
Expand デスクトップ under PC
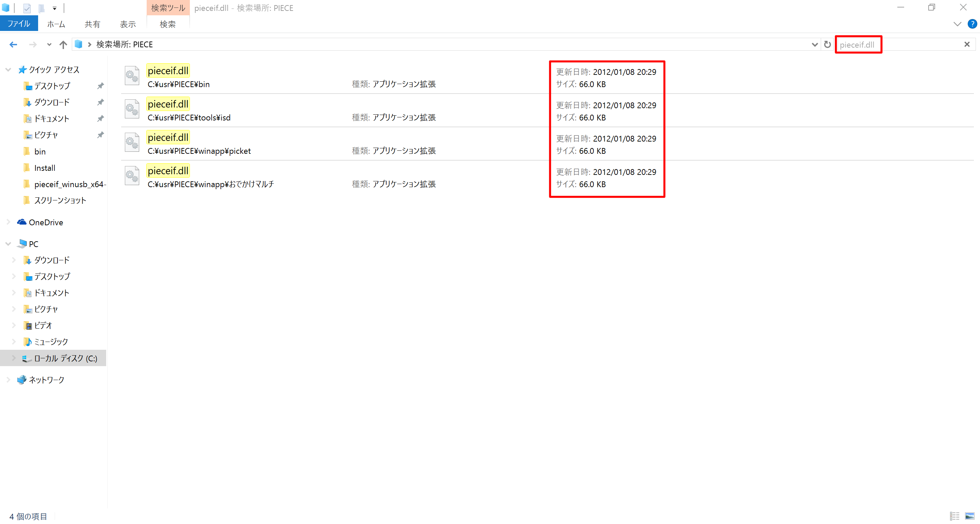click(x=14, y=277)
